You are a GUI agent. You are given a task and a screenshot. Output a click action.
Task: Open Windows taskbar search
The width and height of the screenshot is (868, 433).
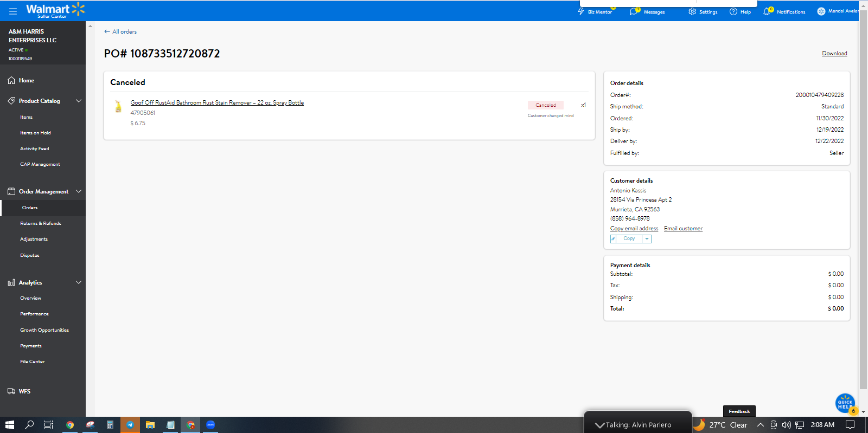coord(29,425)
